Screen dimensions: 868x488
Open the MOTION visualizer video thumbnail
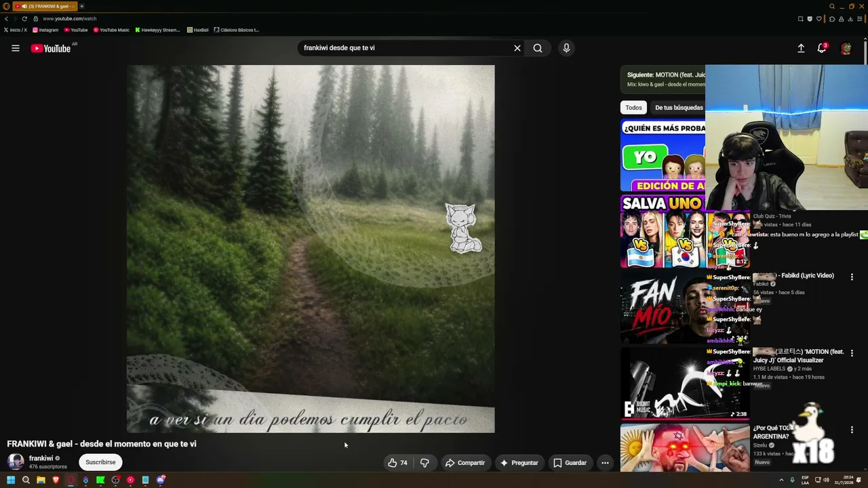685,384
